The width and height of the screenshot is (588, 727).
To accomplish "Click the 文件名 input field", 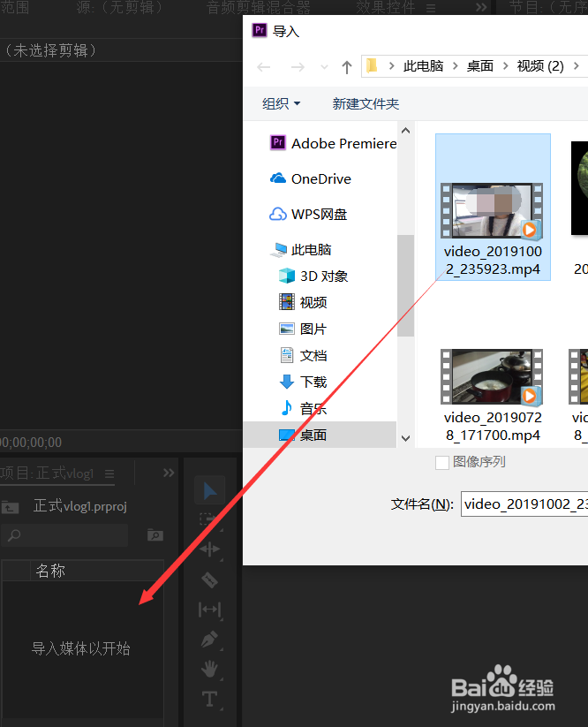I will pos(524,504).
